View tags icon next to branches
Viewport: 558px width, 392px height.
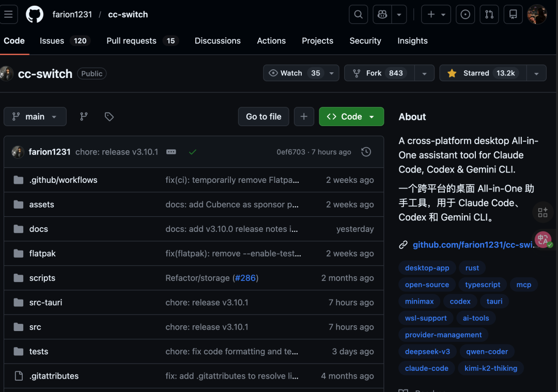[x=109, y=117]
